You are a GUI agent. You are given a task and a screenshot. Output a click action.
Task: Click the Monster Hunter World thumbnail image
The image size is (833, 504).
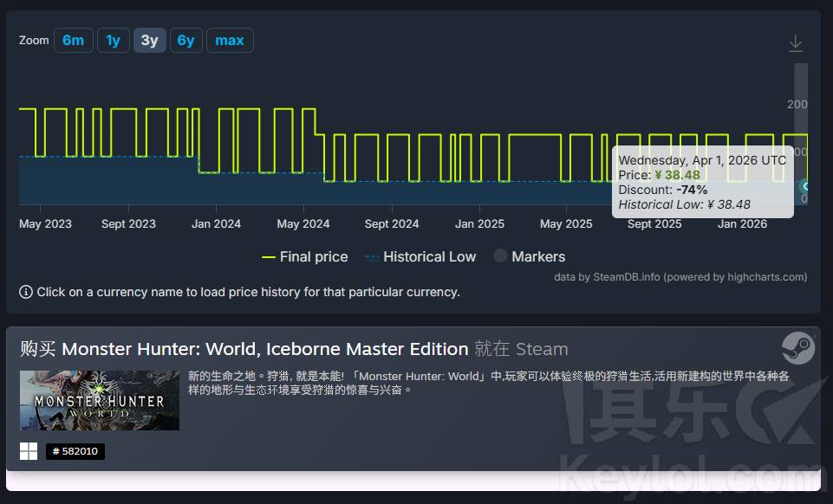100,400
